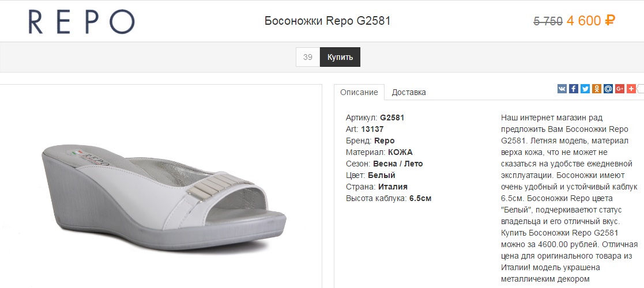
Task: Share the product on Facebook
Action: (574, 89)
